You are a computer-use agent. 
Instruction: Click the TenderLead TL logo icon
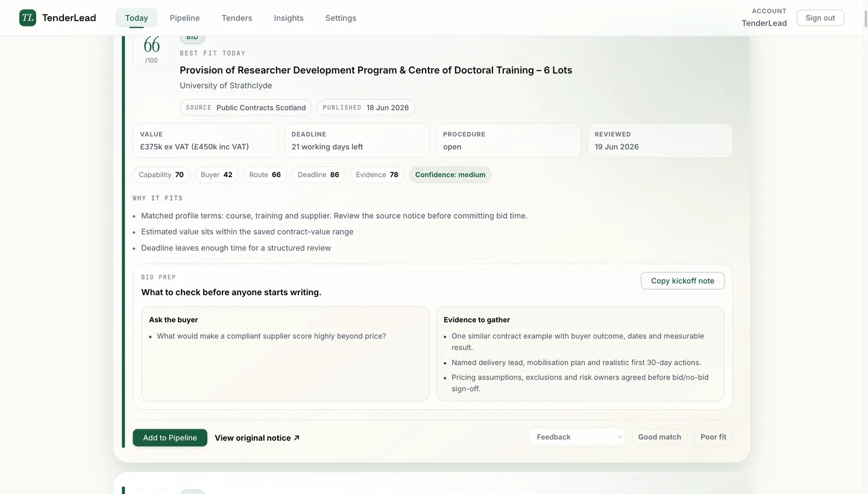(28, 17)
